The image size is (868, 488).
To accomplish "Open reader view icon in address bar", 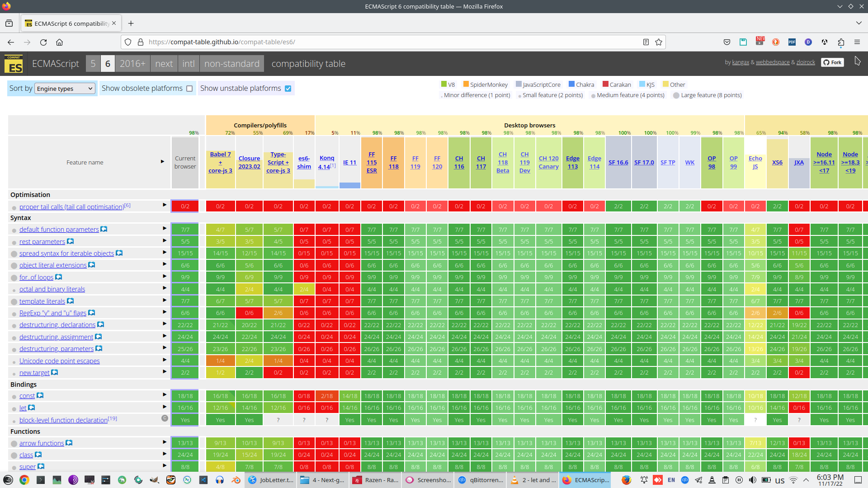I will click(646, 42).
